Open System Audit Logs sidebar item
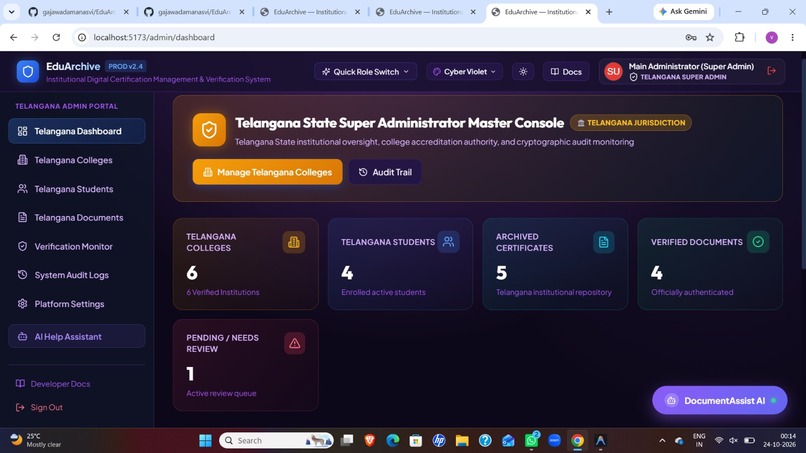 pos(77,275)
